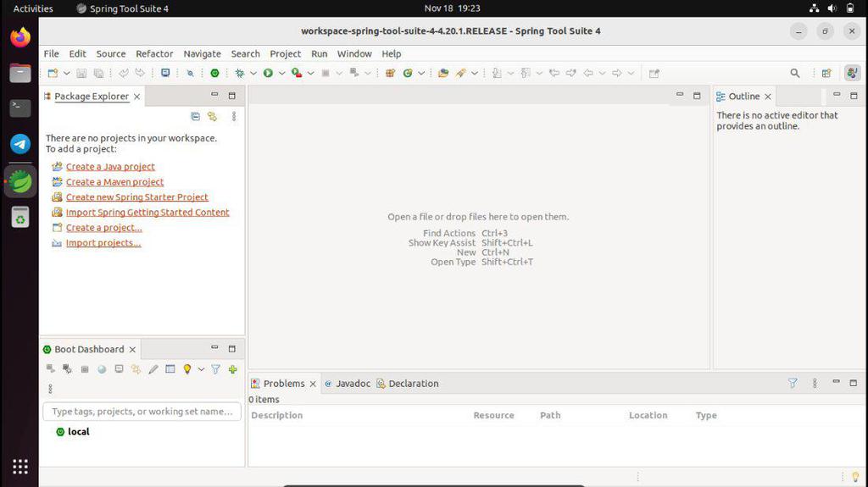This screenshot has height=487, width=868.
Task: Click the Boot Dashboard open browser globe
Action: (102, 369)
